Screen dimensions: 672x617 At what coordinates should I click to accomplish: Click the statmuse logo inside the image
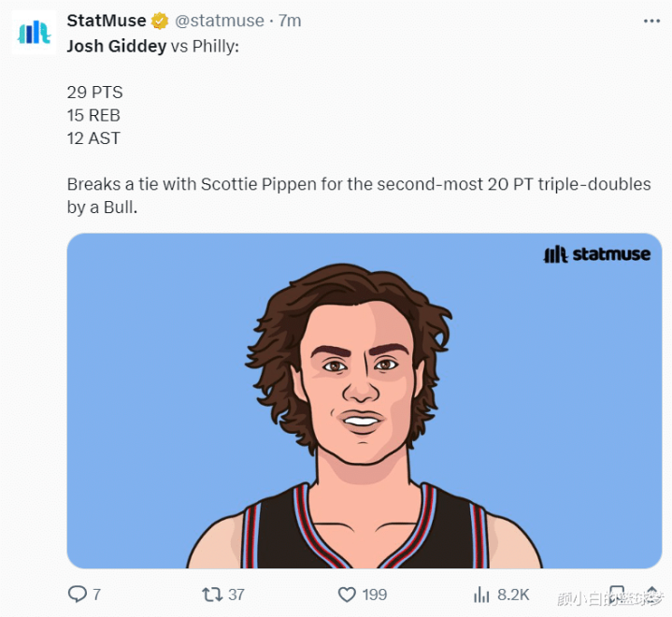click(596, 254)
